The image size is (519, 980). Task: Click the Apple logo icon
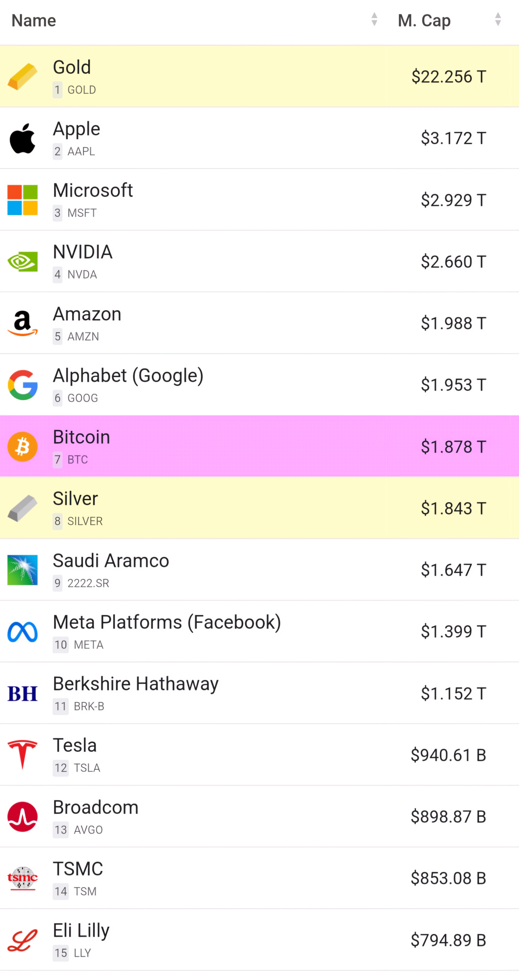(x=22, y=138)
